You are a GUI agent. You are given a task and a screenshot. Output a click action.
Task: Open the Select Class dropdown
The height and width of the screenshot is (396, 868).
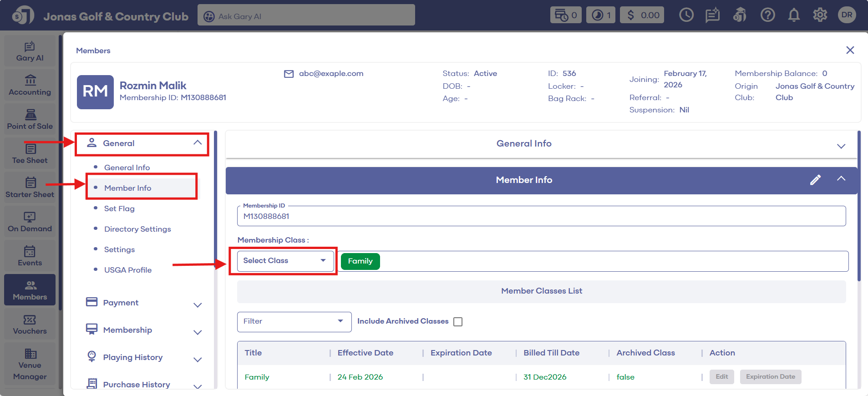coord(285,261)
